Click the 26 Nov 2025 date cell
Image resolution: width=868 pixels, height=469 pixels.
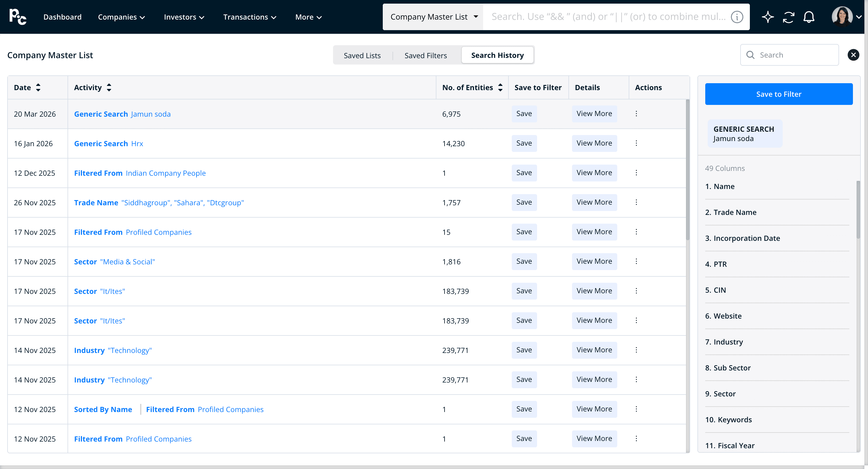coord(35,203)
